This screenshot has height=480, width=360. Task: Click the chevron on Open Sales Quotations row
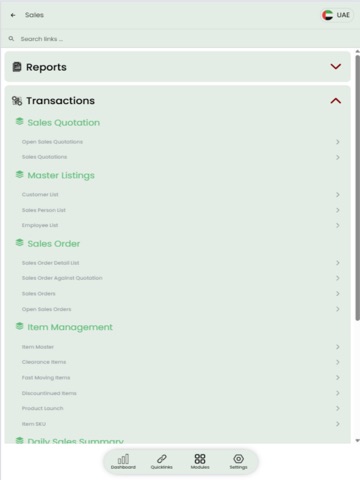click(x=338, y=142)
